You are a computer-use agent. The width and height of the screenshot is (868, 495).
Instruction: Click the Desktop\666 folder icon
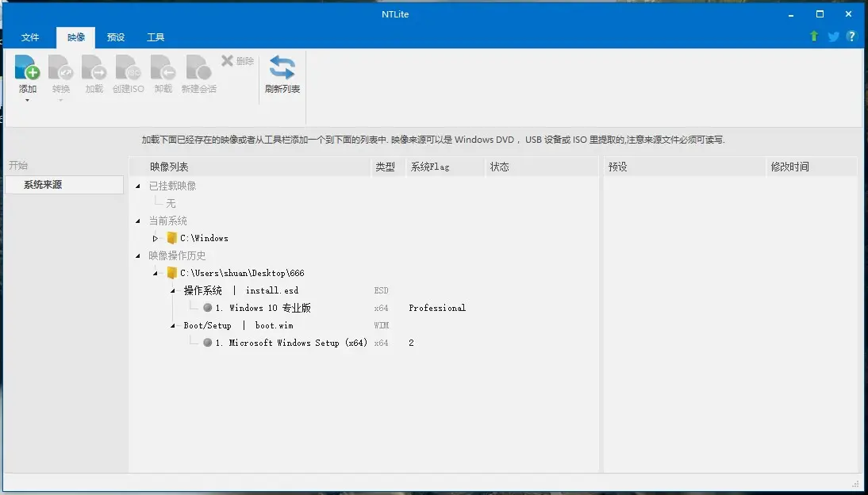click(x=171, y=273)
